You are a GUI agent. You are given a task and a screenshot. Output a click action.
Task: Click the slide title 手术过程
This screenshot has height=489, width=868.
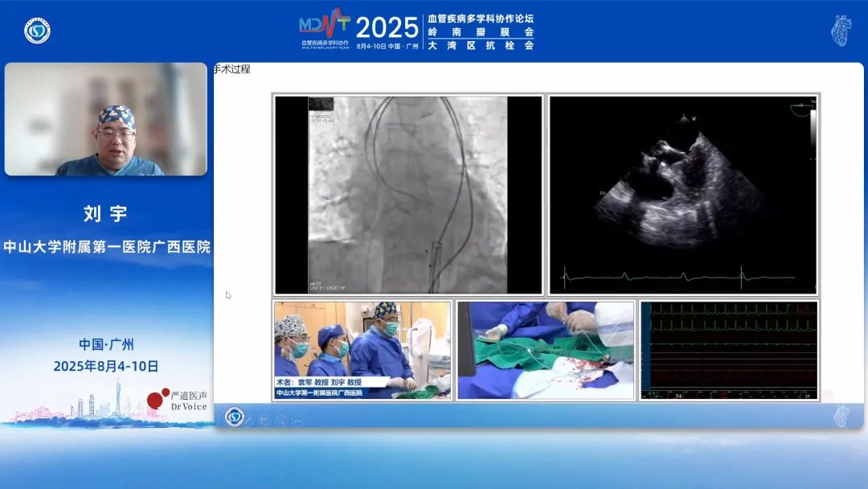(232, 69)
